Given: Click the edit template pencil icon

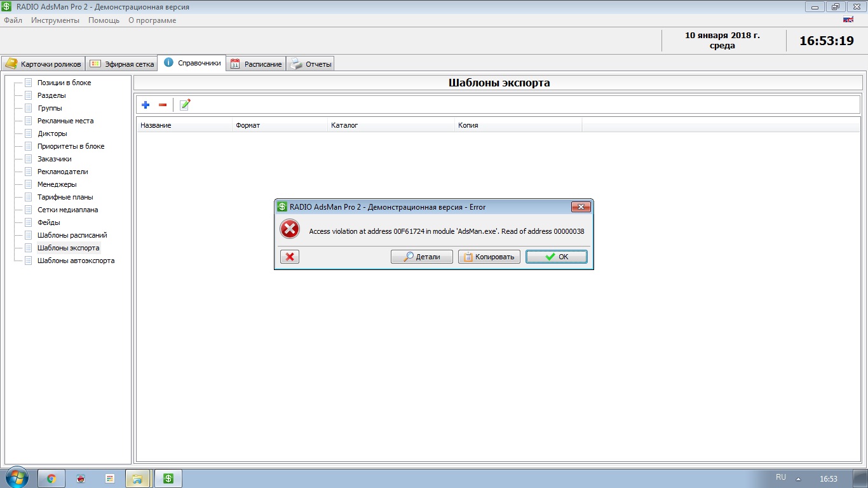Looking at the screenshot, I should coord(185,104).
